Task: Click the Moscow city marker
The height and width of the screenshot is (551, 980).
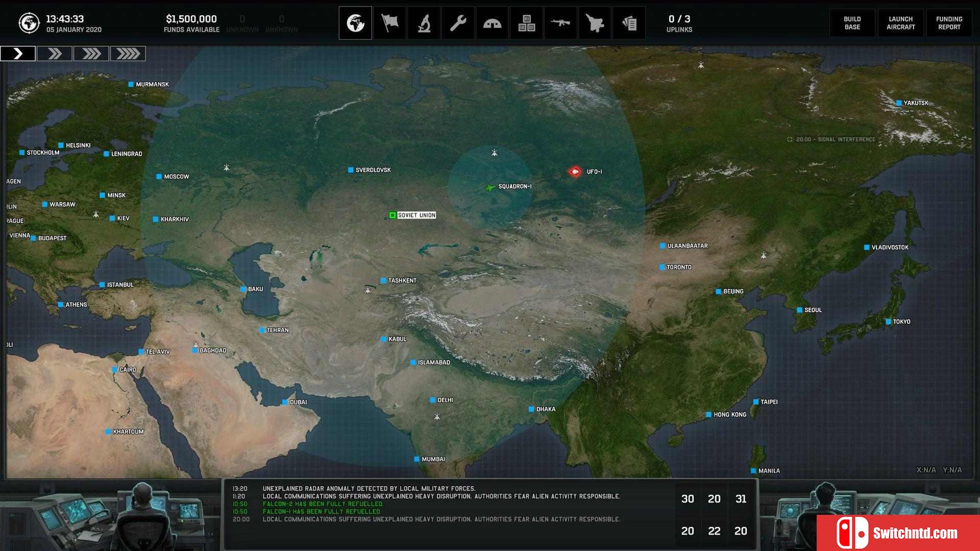Action: click(x=159, y=177)
